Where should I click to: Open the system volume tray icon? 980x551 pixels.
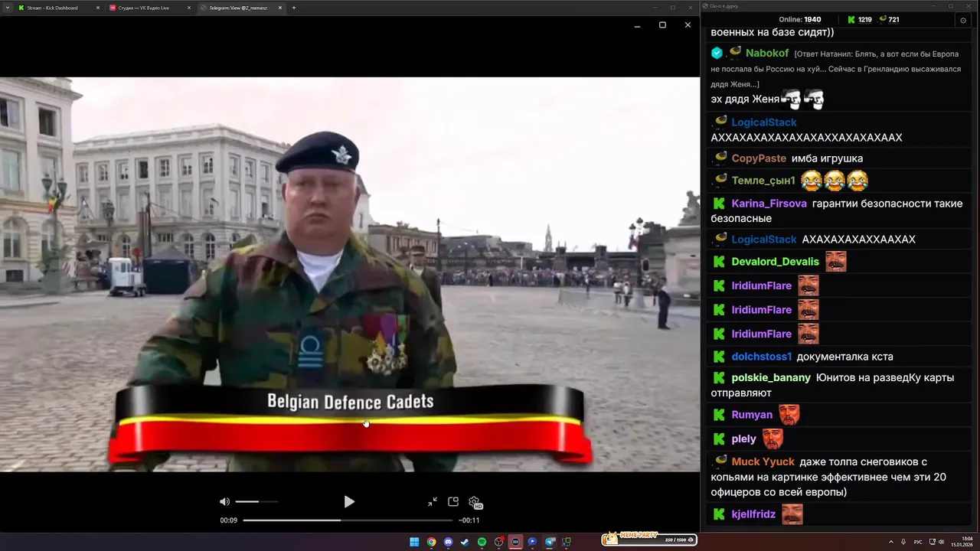[x=941, y=542]
